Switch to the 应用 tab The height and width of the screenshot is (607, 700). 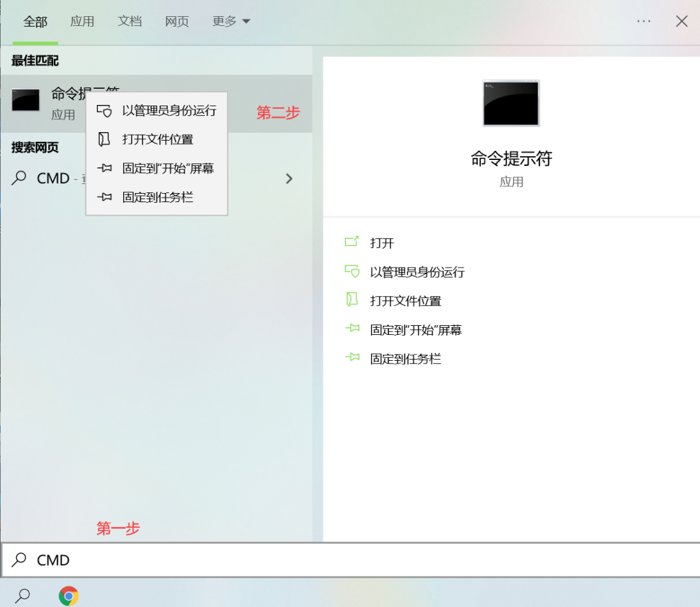(x=82, y=21)
